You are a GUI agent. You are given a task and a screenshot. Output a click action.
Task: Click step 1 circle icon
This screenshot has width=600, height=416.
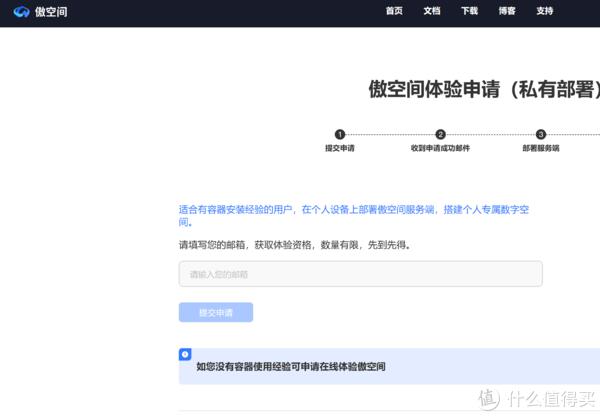click(340, 134)
